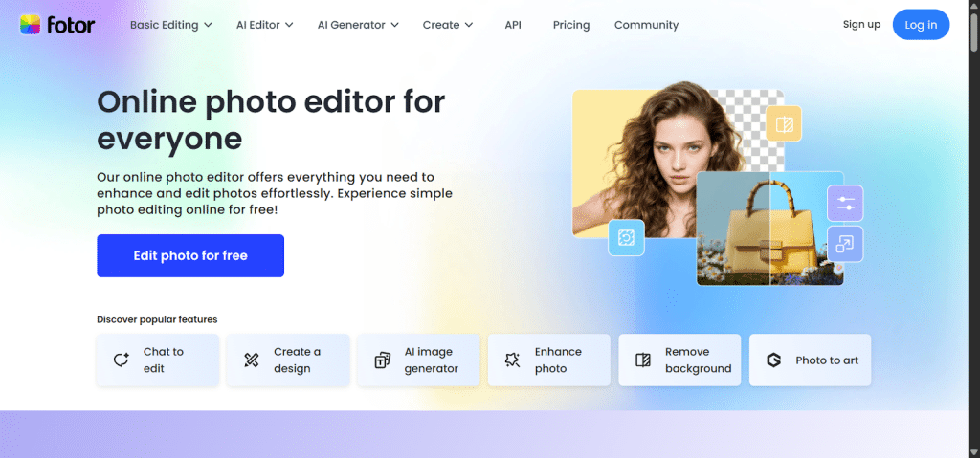Click the Create a design pencil-ruler icon
Viewport: 980px width, 458px height.
pyautogui.click(x=252, y=360)
